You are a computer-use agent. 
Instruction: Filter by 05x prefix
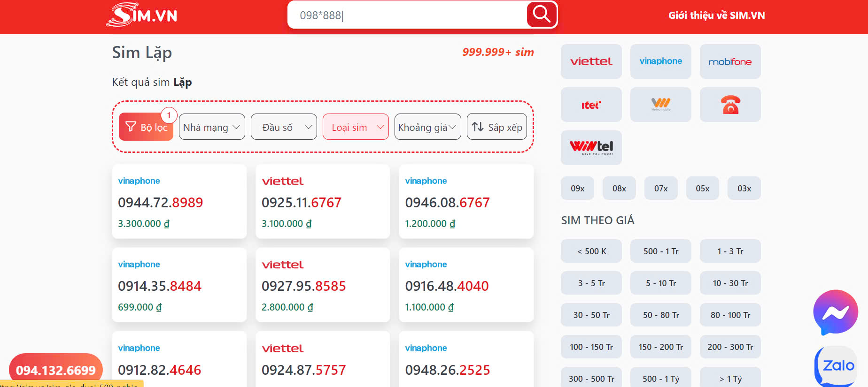[x=703, y=188]
